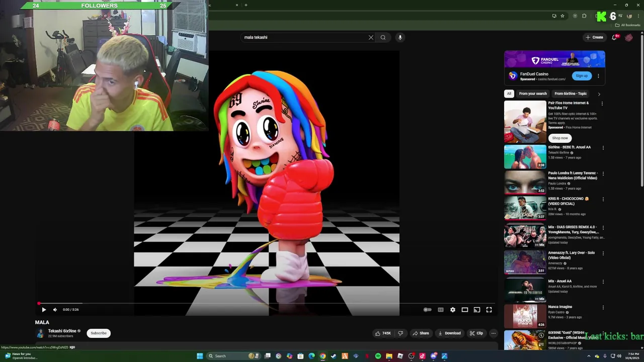Select the 'All' filter chip
644x362 pixels.
[509, 94]
